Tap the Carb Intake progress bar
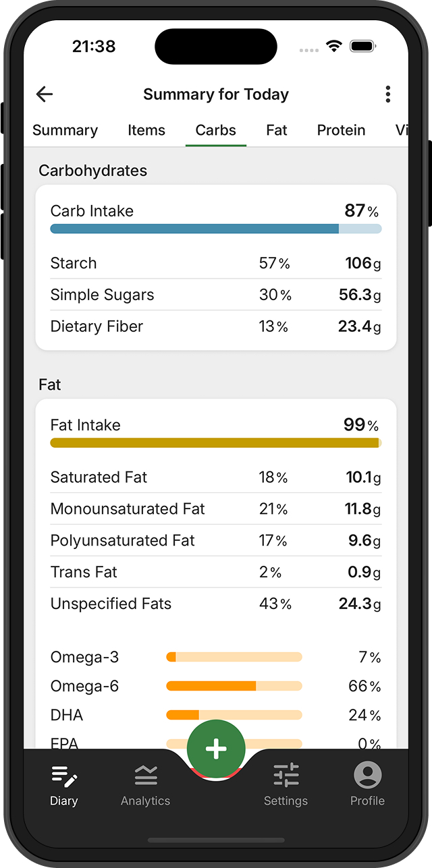The height and width of the screenshot is (868, 432). click(x=216, y=229)
